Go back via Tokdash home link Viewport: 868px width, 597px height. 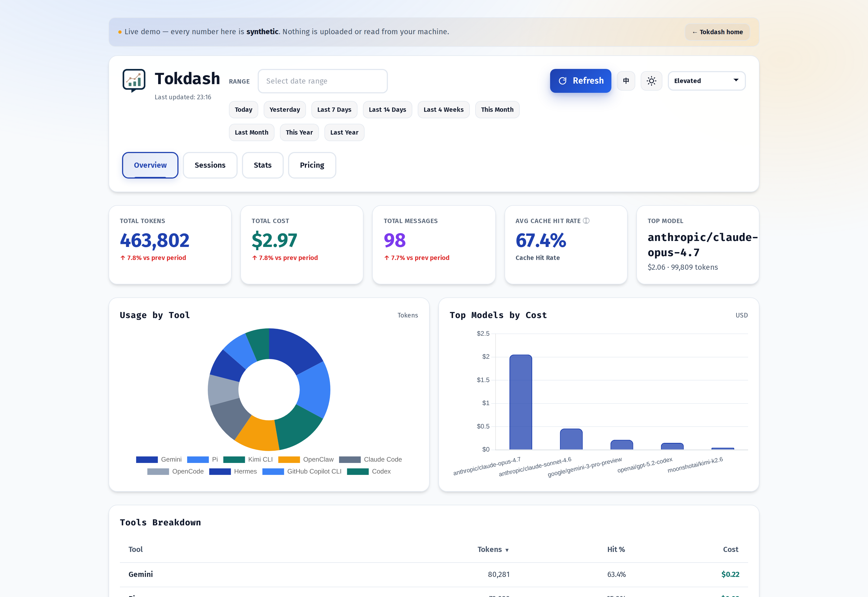(x=717, y=32)
